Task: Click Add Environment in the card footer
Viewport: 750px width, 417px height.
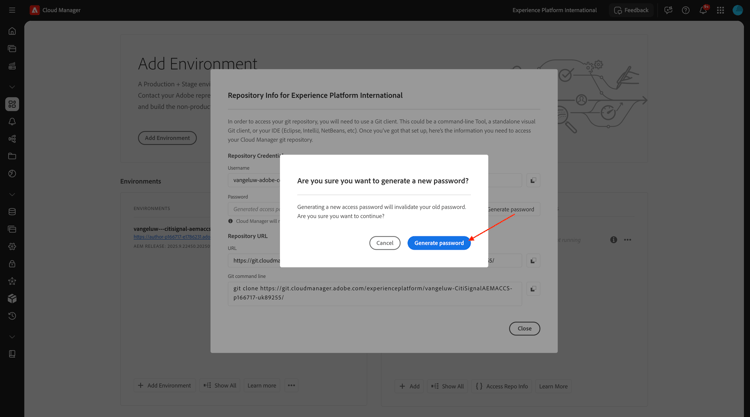Action: [164, 385]
